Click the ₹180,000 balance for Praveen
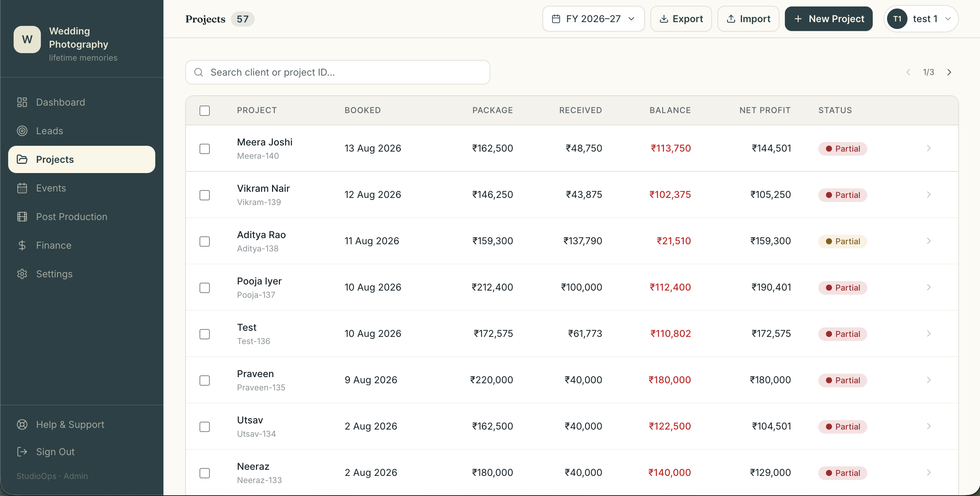 (669, 380)
